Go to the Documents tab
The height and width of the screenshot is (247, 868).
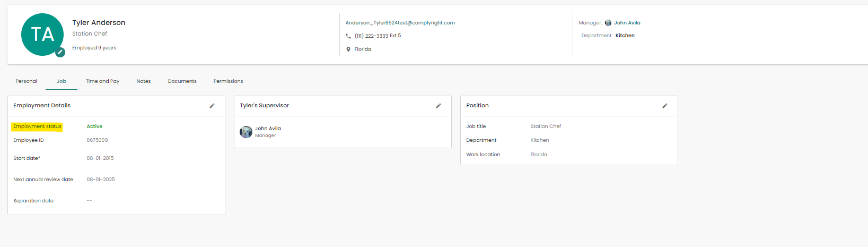click(x=182, y=81)
